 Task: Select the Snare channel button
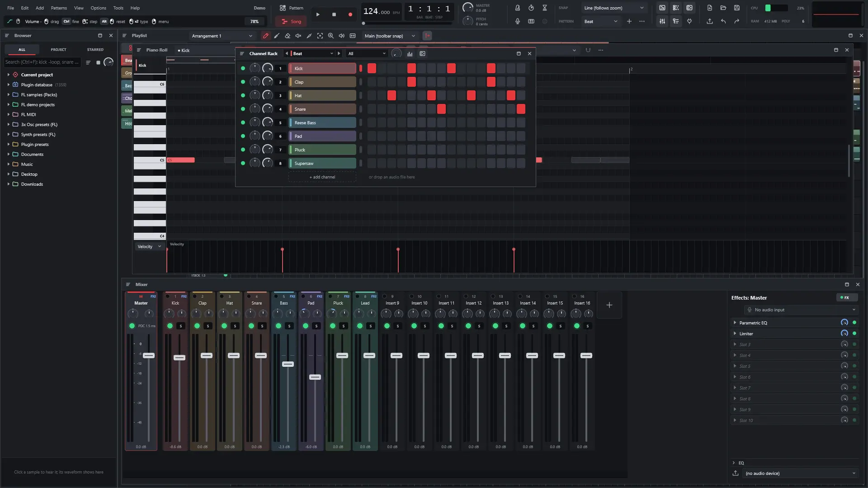(322, 109)
